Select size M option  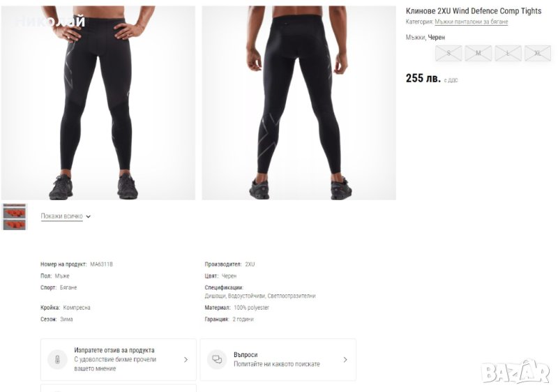point(478,53)
